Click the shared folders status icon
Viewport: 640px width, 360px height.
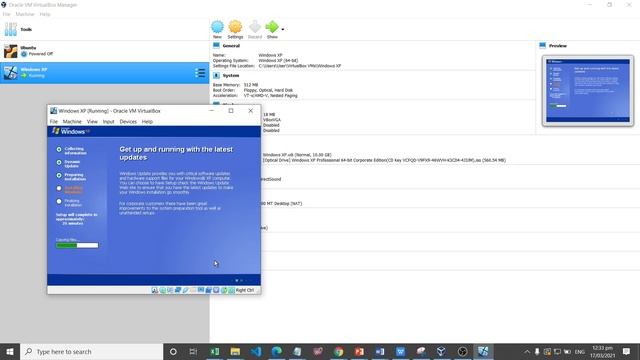193,290
